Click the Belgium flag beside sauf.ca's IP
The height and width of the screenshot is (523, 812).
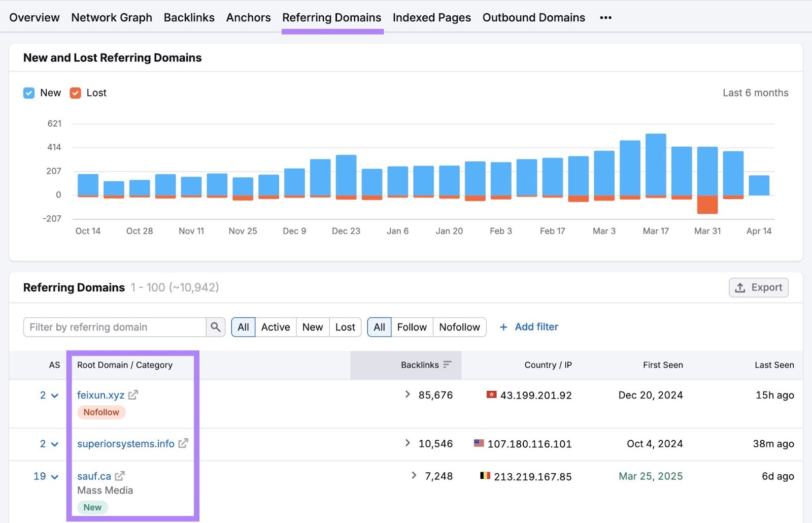click(x=485, y=476)
